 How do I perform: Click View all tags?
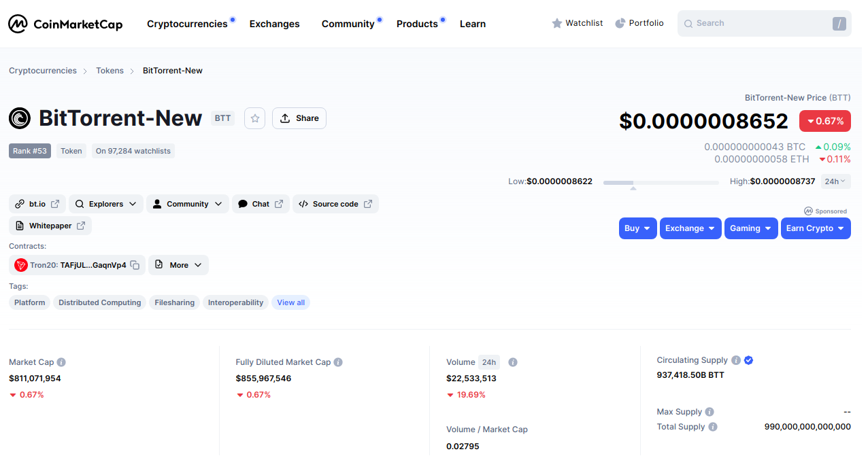tap(291, 302)
